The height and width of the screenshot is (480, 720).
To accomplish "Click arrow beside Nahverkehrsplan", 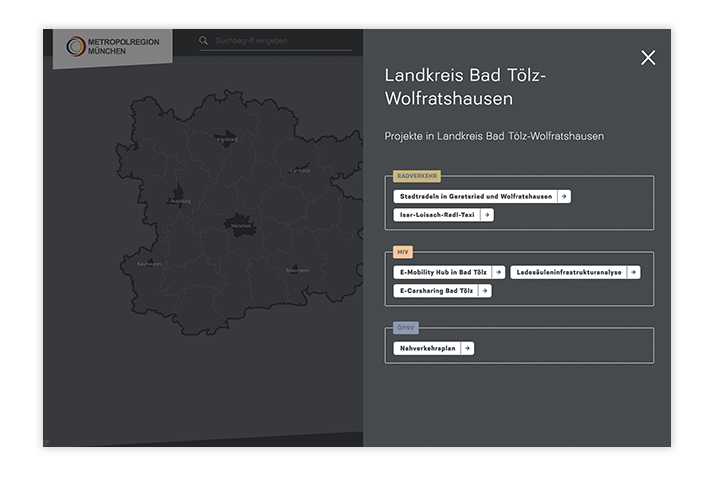I will click(467, 348).
